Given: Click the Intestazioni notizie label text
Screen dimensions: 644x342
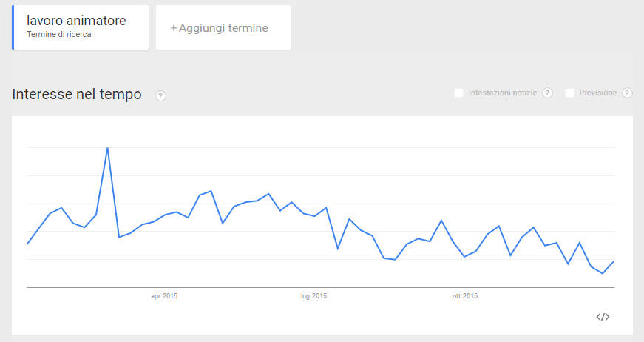Looking at the screenshot, I should [x=503, y=93].
